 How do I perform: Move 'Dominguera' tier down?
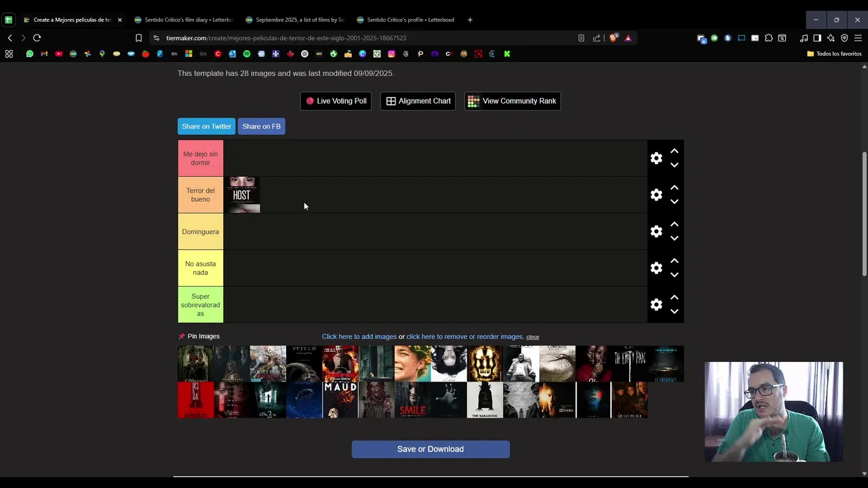point(674,238)
